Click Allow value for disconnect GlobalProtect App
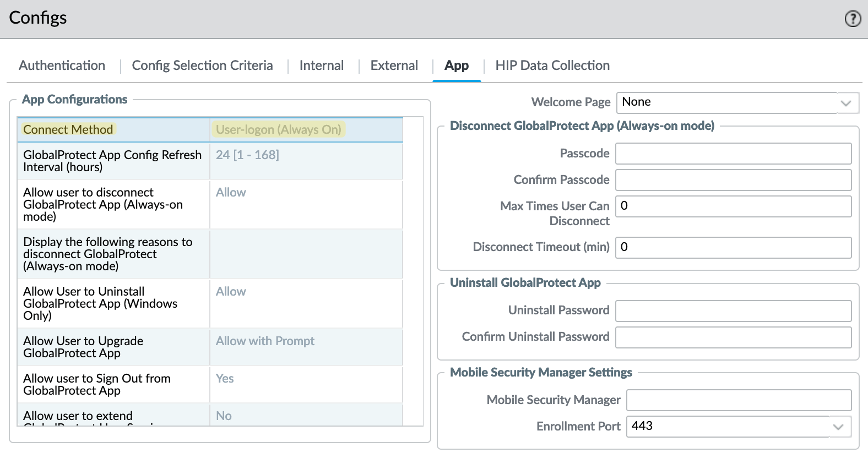 (231, 192)
